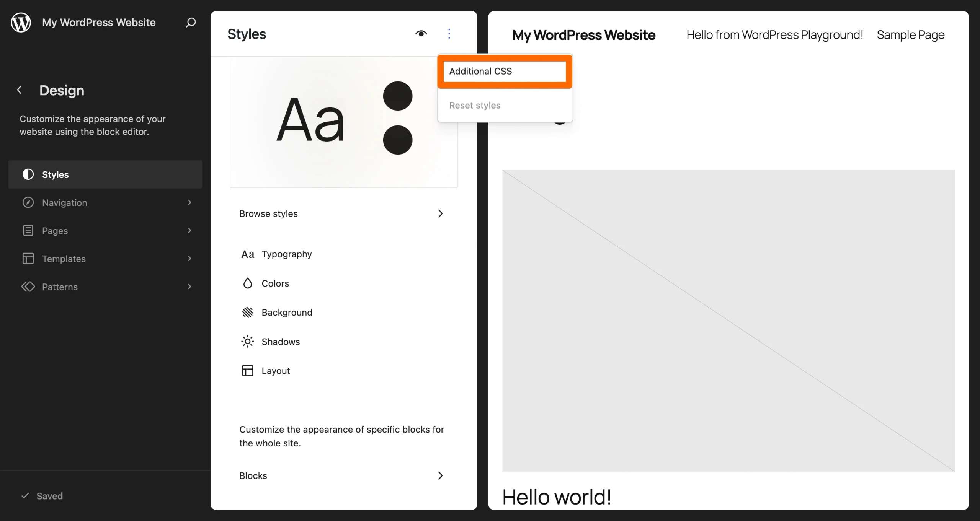This screenshot has width=980, height=521.
Task: Click the Design heading text
Action: pos(62,90)
